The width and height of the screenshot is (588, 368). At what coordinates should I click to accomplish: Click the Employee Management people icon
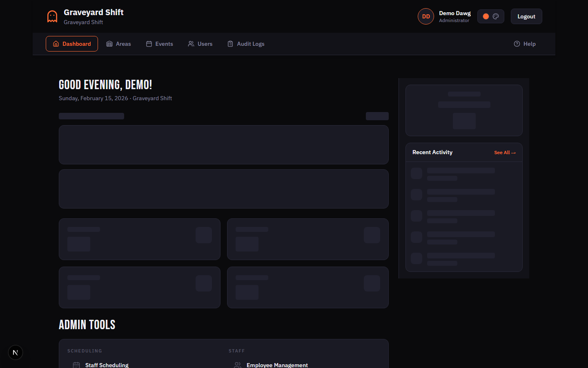pyautogui.click(x=238, y=365)
